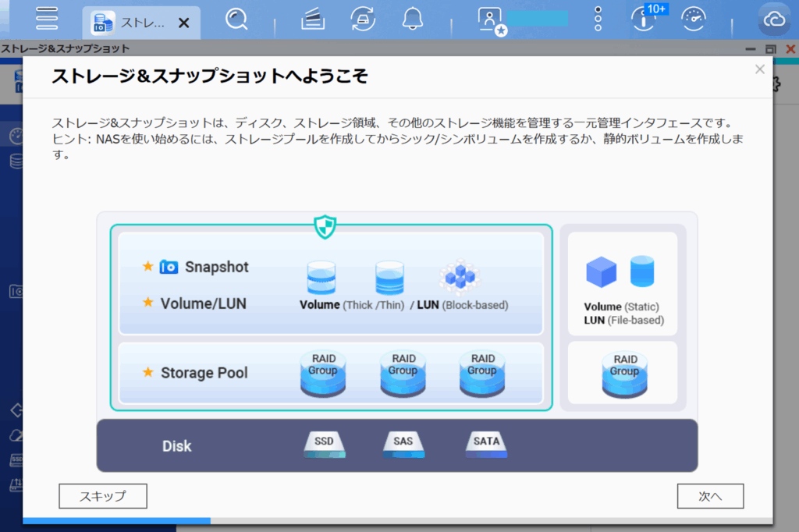The image size is (799, 532).
Task: Open info icon with 10+ badge
Action: pyautogui.click(x=644, y=19)
